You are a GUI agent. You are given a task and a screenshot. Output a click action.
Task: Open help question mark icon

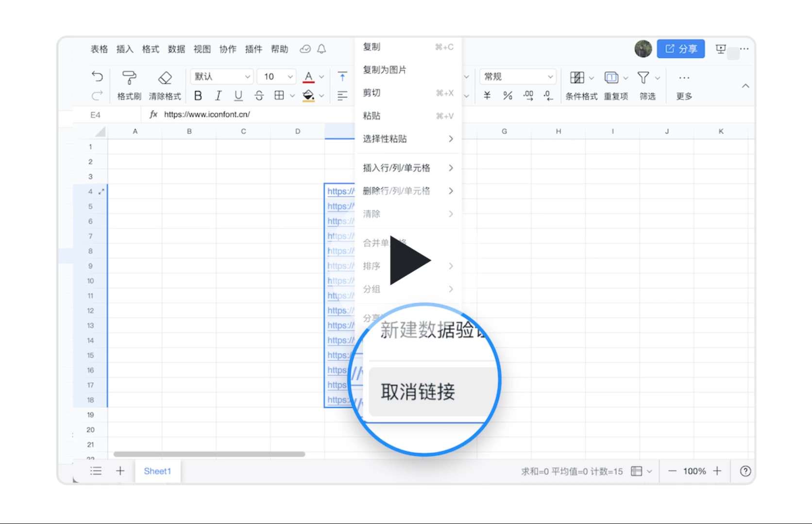click(745, 471)
